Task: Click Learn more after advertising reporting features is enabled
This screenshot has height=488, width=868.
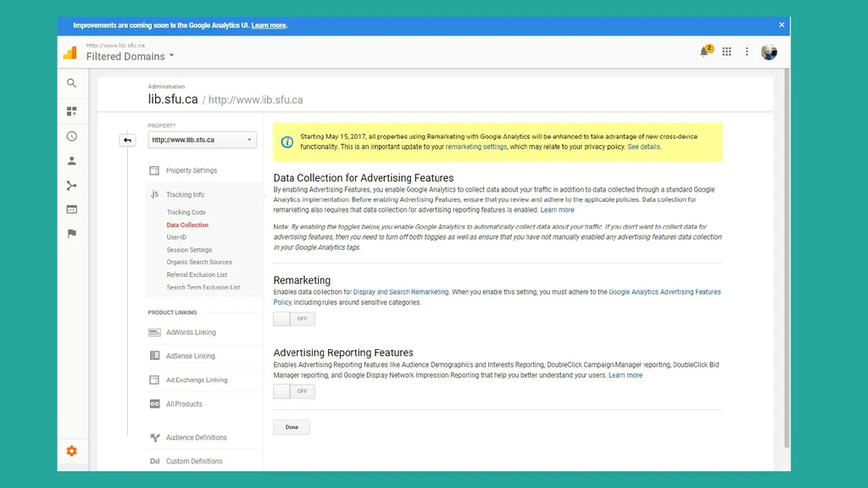Action: [x=557, y=210]
